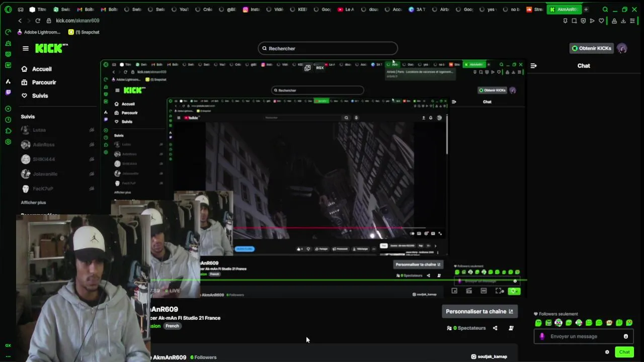Switch to the 'Le A' YouTube tab
644x362 pixels.
click(x=346, y=9)
